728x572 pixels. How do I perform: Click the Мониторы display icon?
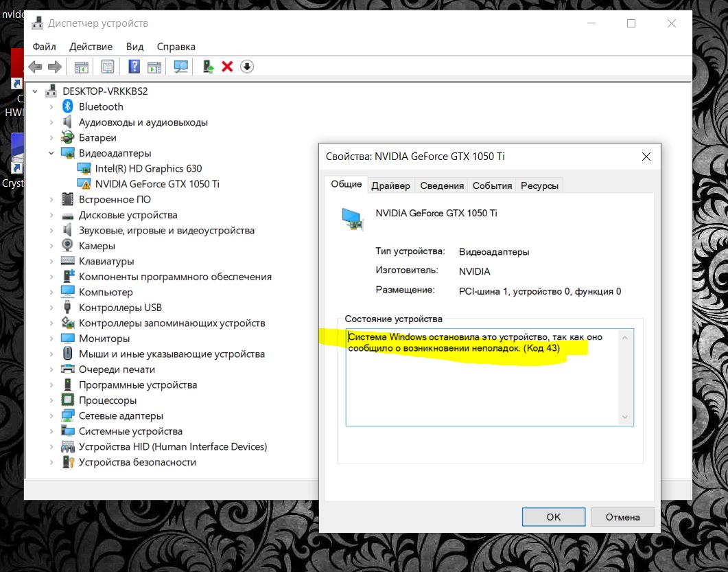click(x=68, y=338)
